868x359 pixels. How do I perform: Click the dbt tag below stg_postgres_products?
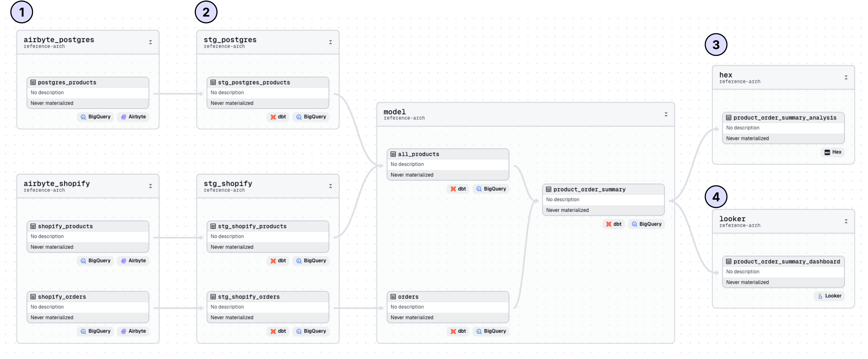pos(278,117)
